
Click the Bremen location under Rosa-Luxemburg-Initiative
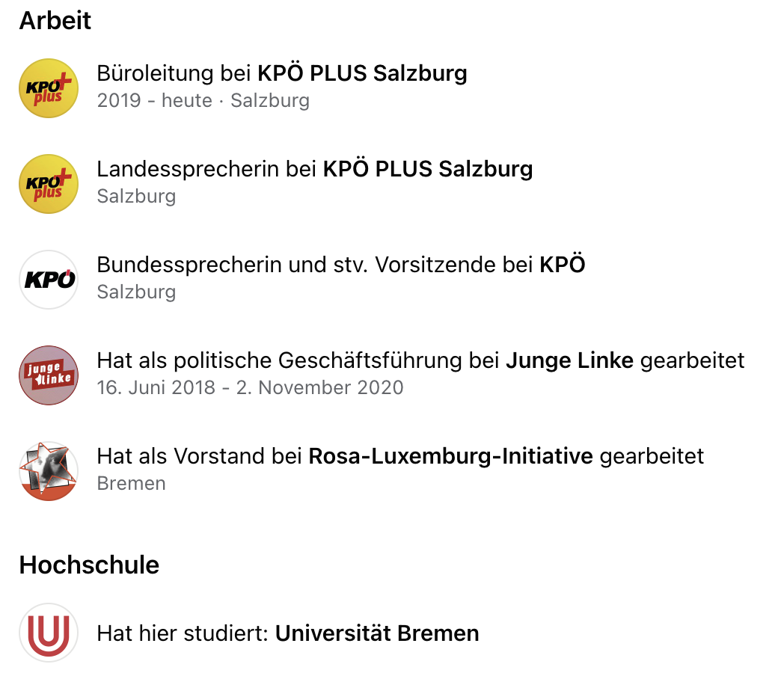(131, 484)
